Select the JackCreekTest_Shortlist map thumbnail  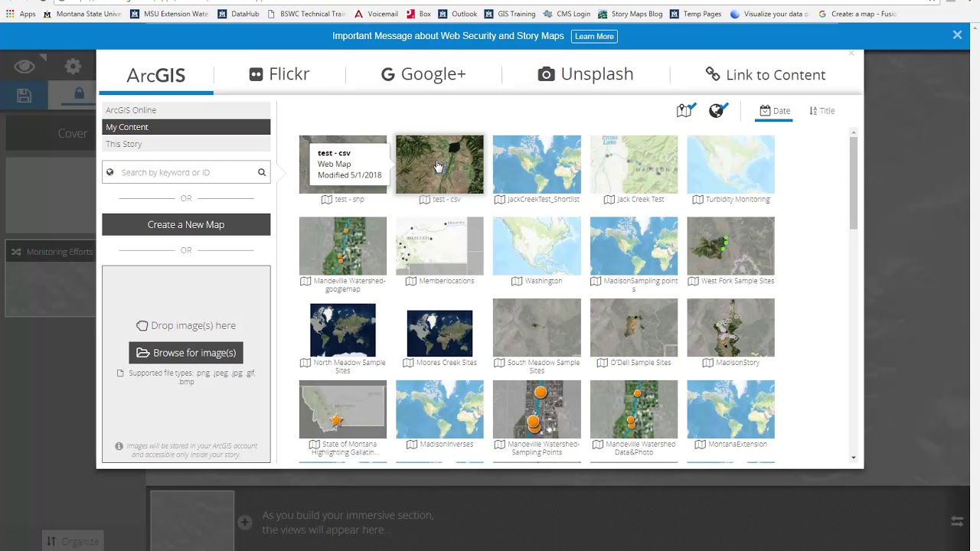click(x=537, y=165)
